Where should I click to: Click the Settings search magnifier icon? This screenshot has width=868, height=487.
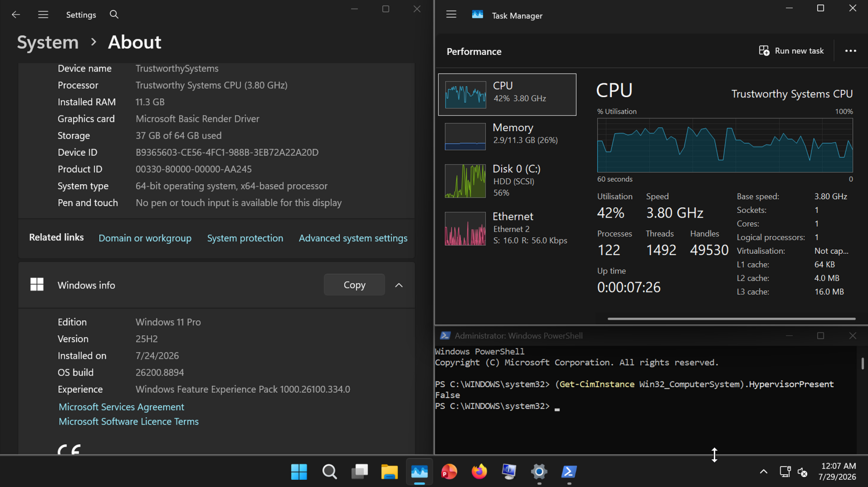click(114, 15)
